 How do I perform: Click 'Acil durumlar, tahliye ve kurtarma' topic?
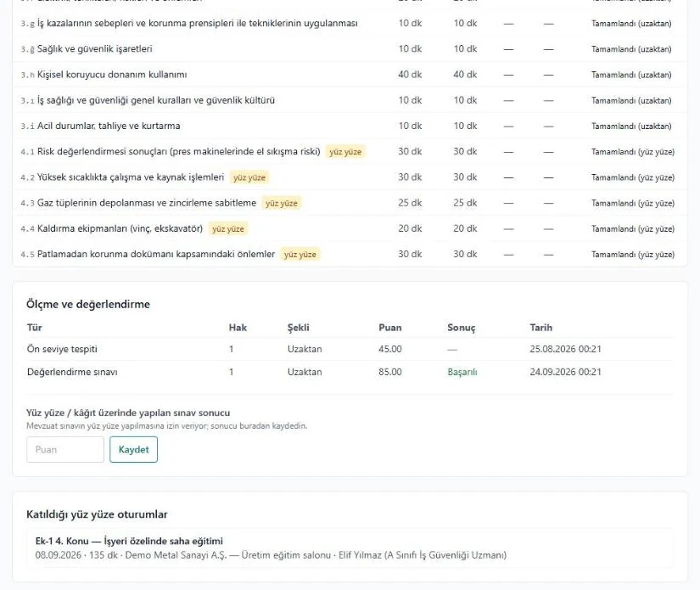click(x=109, y=126)
